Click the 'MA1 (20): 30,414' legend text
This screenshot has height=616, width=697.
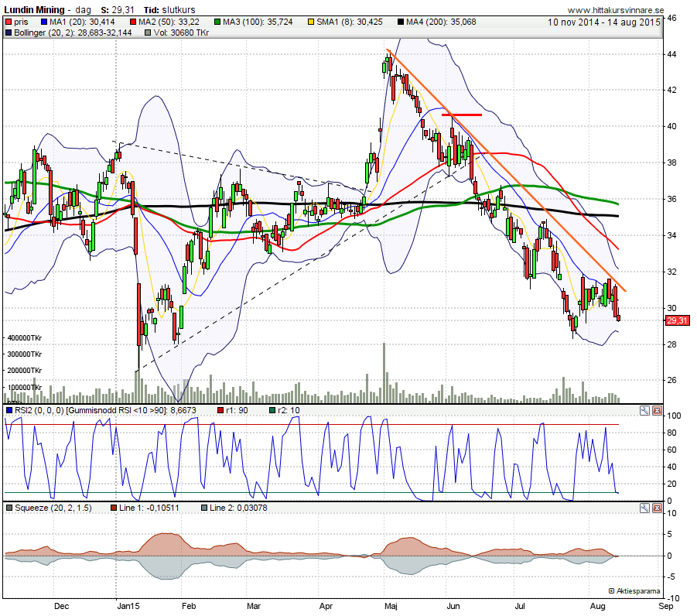(82, 22)
